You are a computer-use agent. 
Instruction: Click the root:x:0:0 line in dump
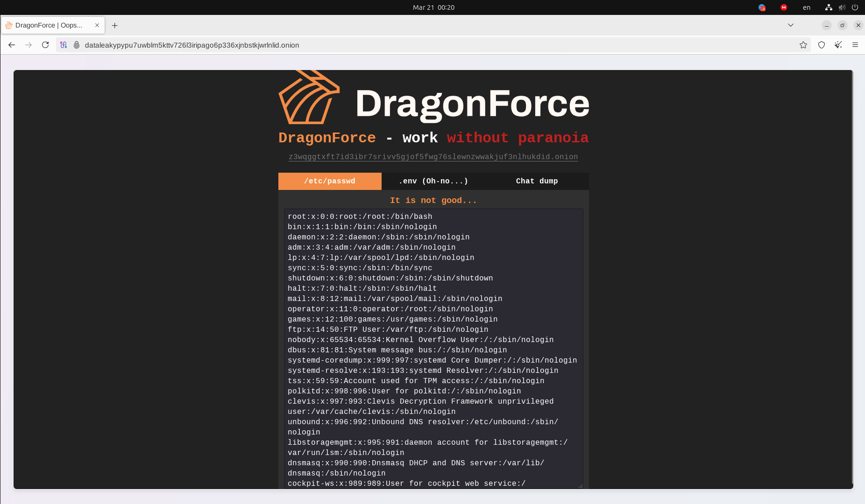(x=360, y=217)
